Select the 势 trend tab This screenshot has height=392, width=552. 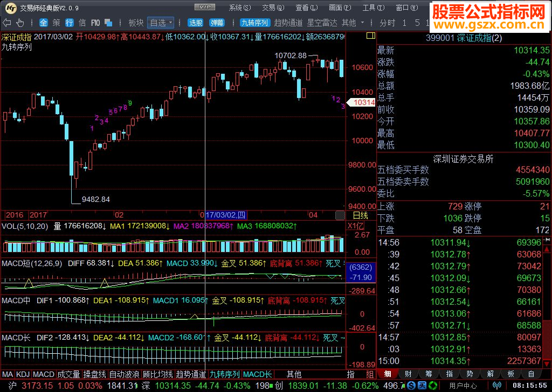(x=470, y=374)
